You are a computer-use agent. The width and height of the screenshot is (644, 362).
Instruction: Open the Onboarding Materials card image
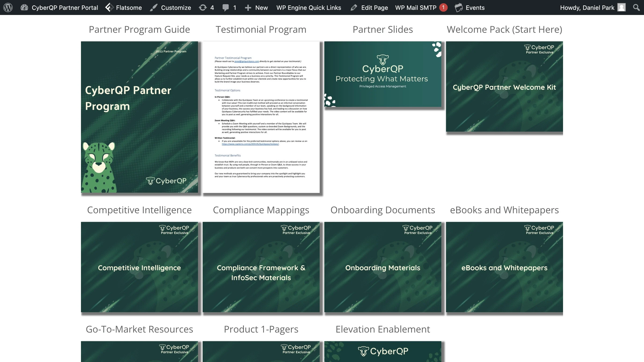[383, 267]
